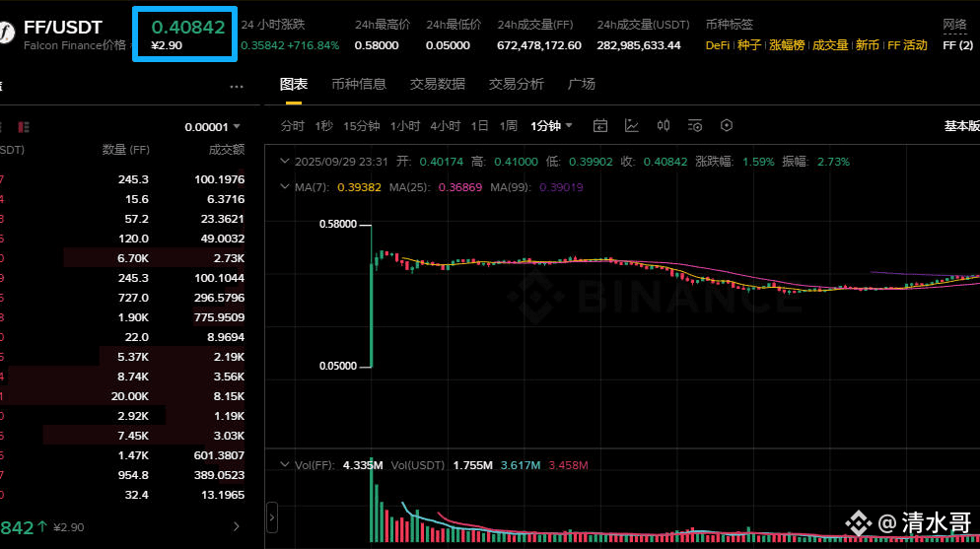
Task: Select the 1日 chart interval
Action: click(479, 126)
